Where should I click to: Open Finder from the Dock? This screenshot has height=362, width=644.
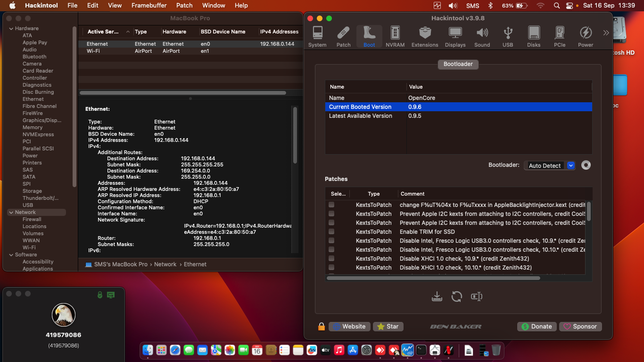point(148,350)
